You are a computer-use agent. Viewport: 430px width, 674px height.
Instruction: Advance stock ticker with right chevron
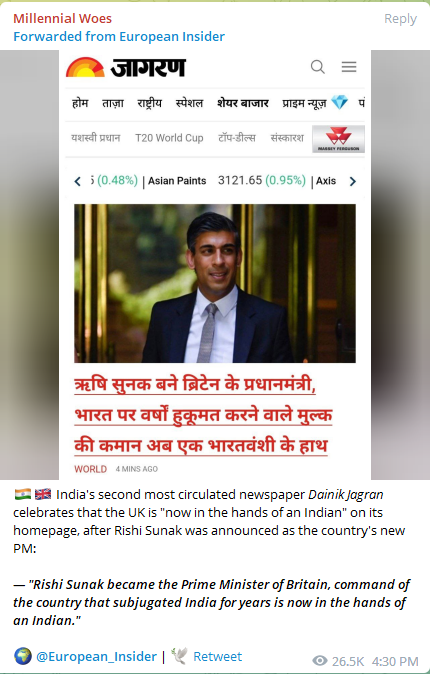point(353,181)
